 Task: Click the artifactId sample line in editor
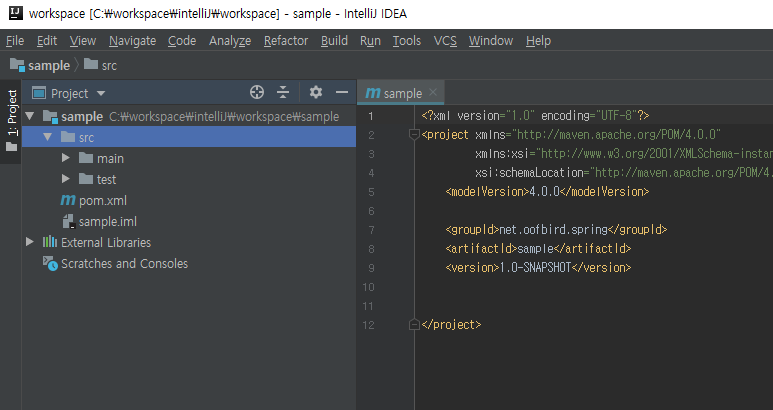[538, 248]
